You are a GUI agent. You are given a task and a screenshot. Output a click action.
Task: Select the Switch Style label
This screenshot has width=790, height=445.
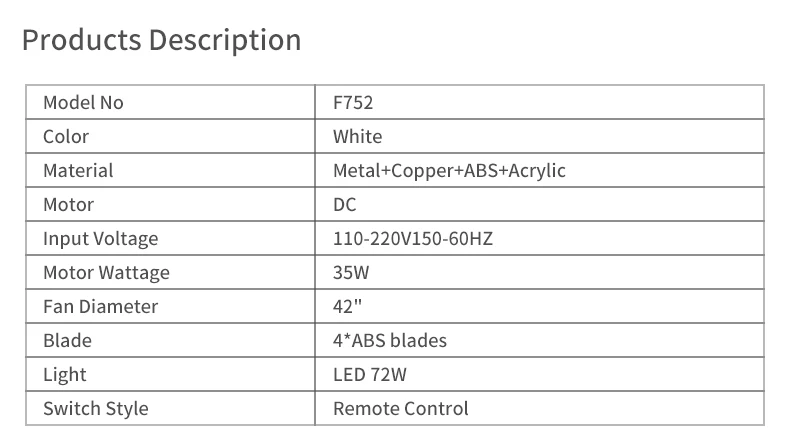coord(95,408)
